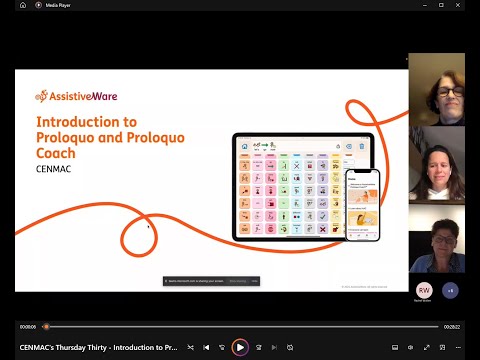The width and height of the screenshot is (480, 360).
Task: Jump to the next track
Action: [274, 347]
